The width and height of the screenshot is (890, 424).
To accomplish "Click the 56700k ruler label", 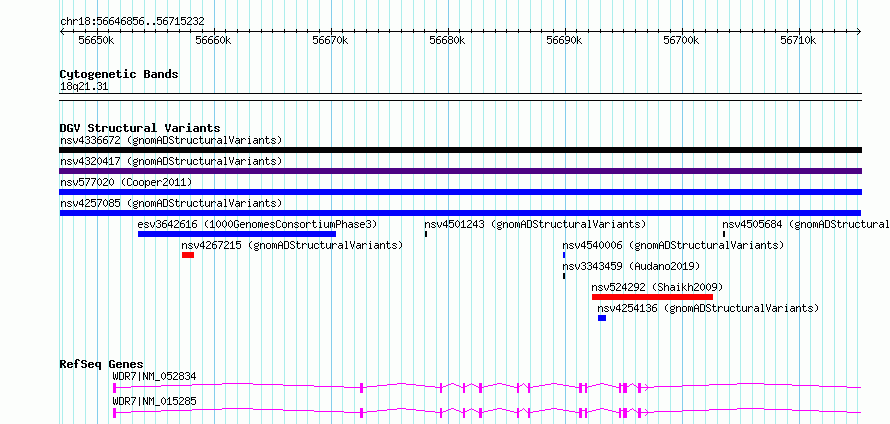I will [x=681, y=40].
